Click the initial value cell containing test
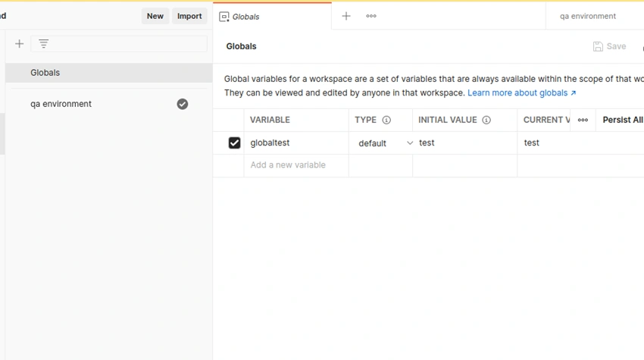644x360 pixels. point(465,143)
